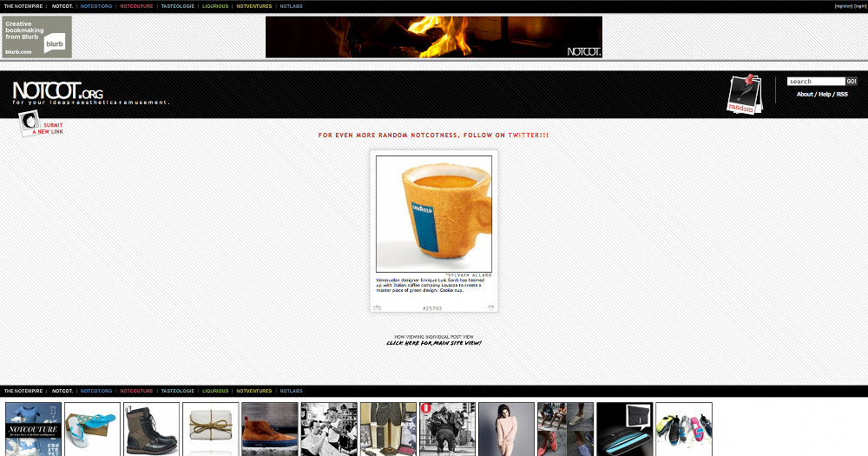Click the Submit a New Link icon
This screenshot has width=868, height=456.
point(38,126)
